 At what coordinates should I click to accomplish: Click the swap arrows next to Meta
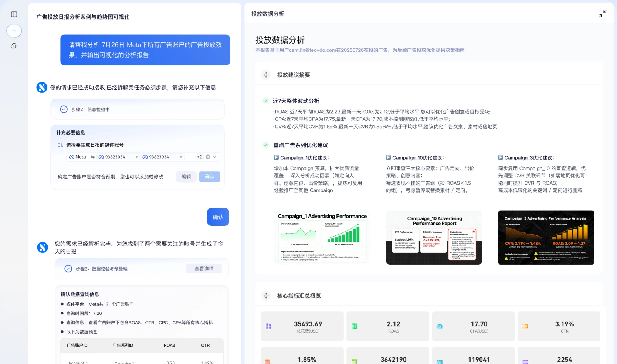[92, 157]
